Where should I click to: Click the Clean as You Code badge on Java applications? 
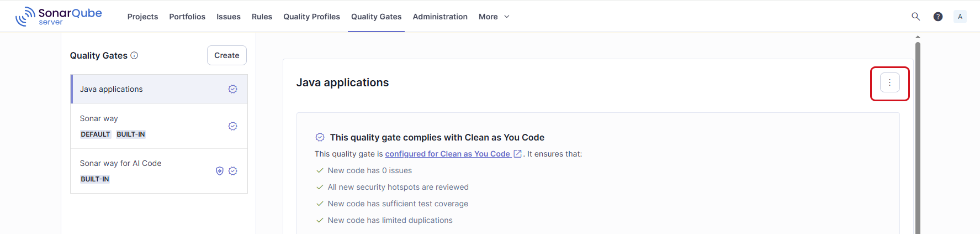tap(233, 89)
